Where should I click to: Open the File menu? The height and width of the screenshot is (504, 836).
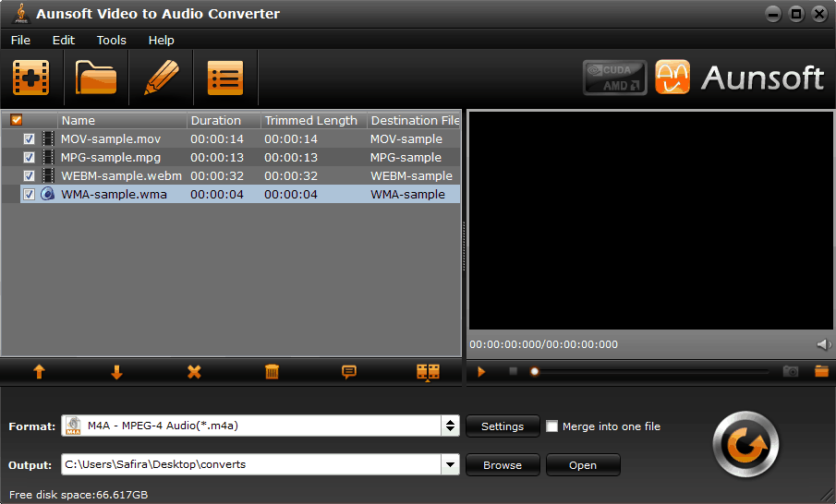[21, 40]
